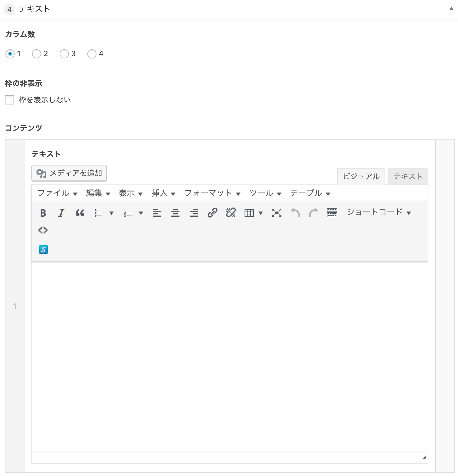Open the 挿入 menu
This screenshot has height=476, width=458.
tap(163, 193)
